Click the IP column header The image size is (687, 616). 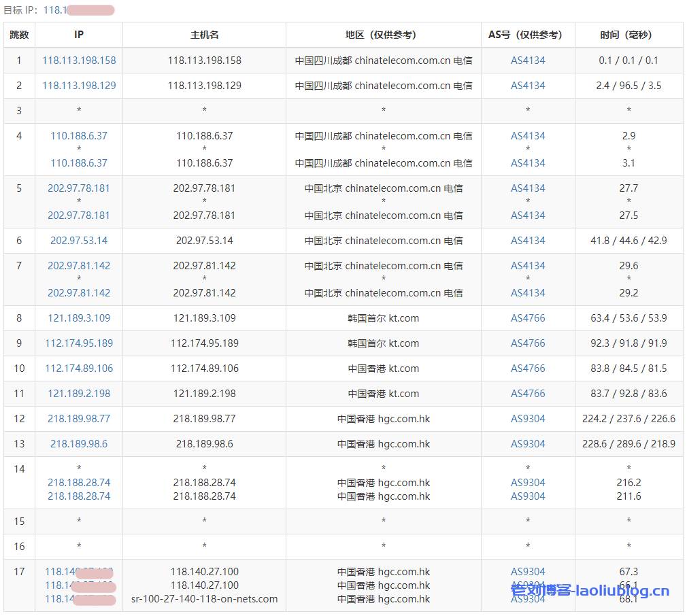tap(79, 35)
